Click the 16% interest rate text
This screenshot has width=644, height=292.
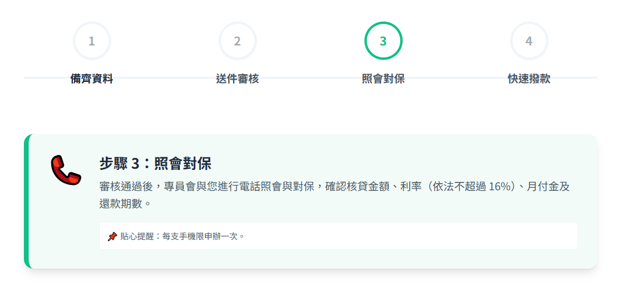click(501, 186)
